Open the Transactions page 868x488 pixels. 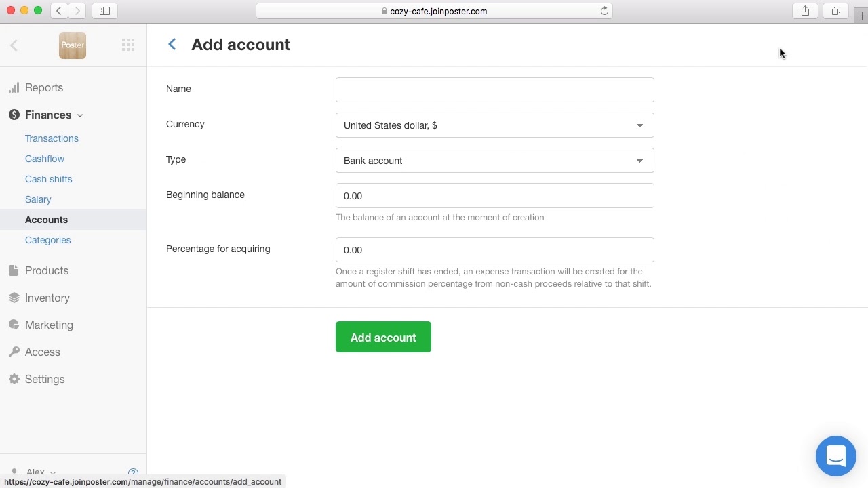[x=52, y=138]
